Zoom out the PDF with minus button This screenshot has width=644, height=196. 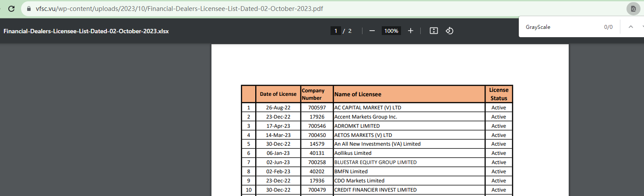point(372,31)
